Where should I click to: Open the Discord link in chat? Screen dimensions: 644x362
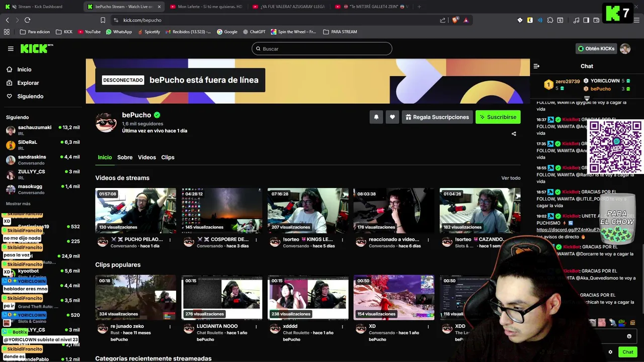(568, 230)
